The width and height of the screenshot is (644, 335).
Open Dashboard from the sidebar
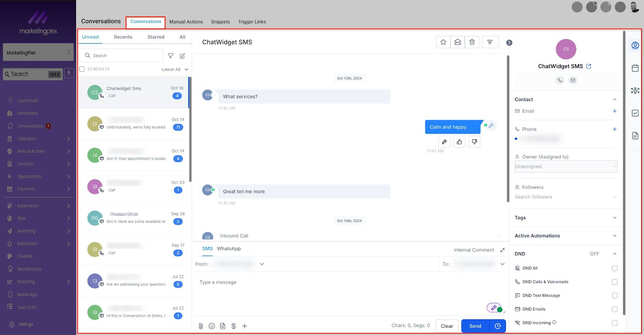(27, 113)
